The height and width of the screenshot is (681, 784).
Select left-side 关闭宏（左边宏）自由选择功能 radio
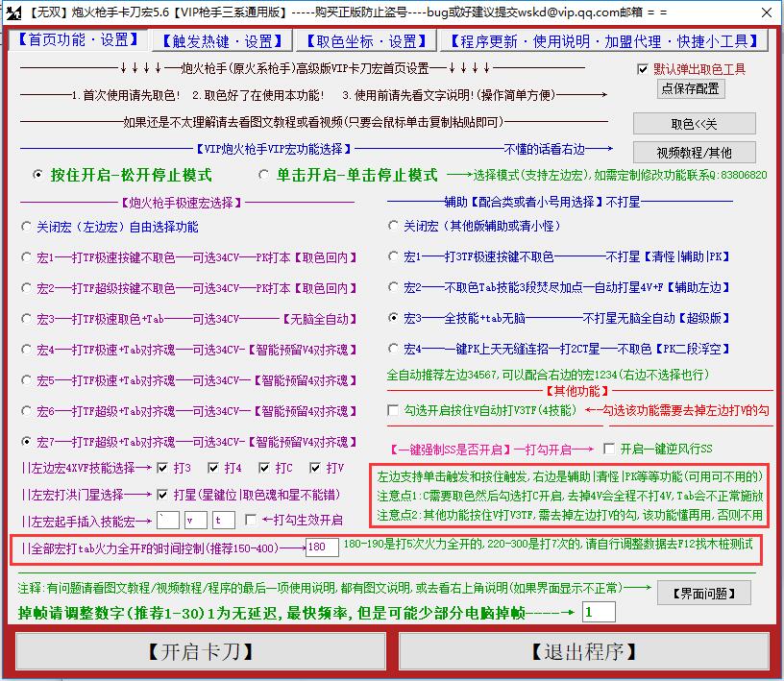pyautogui.click(x=26, y=228)
